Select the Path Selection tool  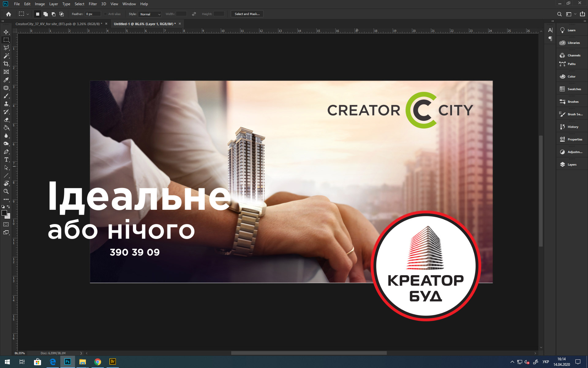(x=6, y=168)
